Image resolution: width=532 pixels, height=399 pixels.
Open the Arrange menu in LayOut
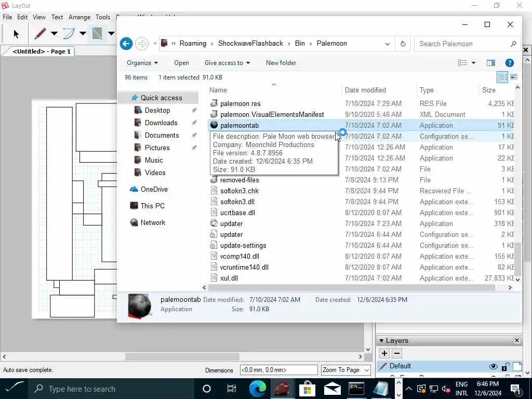click(x=79, y=17)
